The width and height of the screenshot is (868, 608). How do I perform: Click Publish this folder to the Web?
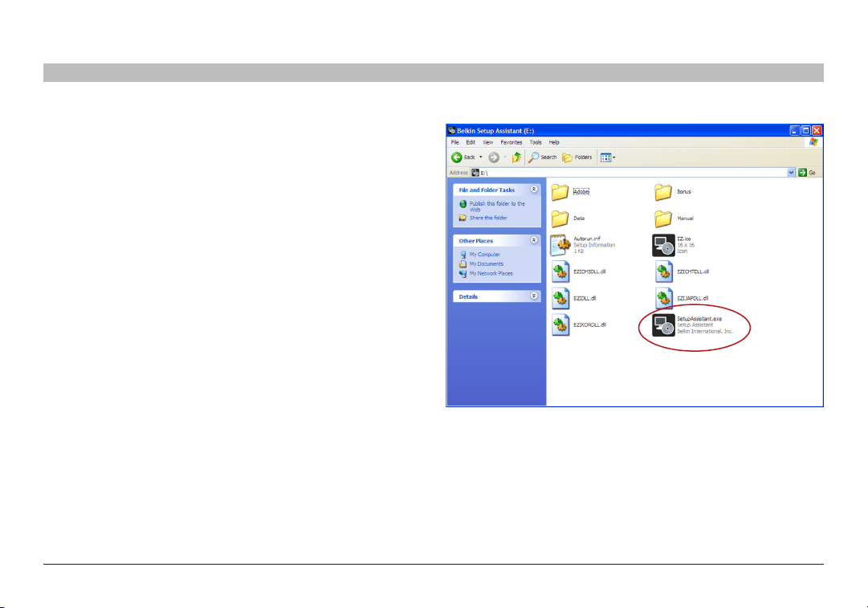(x=497, y=206)
